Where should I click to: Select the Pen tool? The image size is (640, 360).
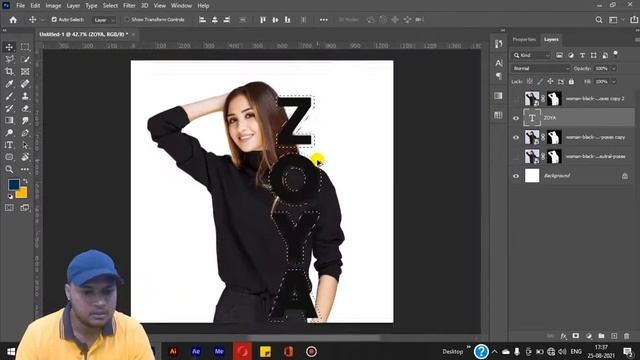25,133
